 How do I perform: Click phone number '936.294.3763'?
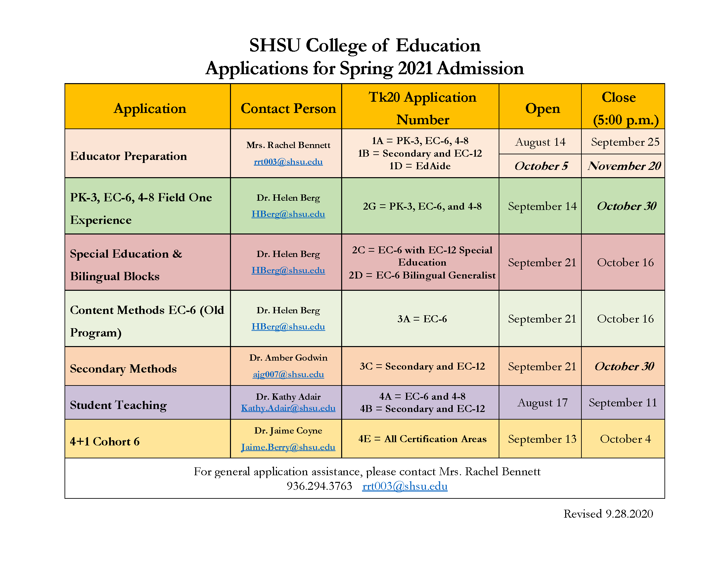319,486
